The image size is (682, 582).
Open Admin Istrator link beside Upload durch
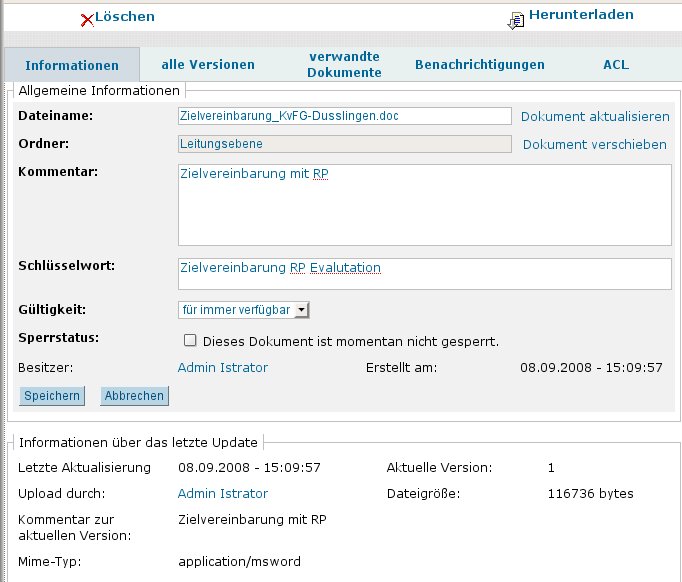(223, 493)
